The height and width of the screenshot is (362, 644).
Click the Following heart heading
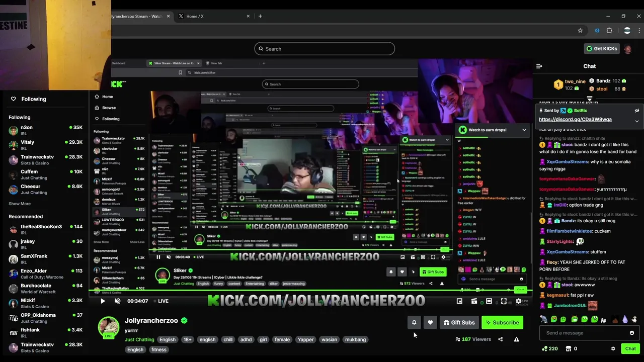pos(29,99)
